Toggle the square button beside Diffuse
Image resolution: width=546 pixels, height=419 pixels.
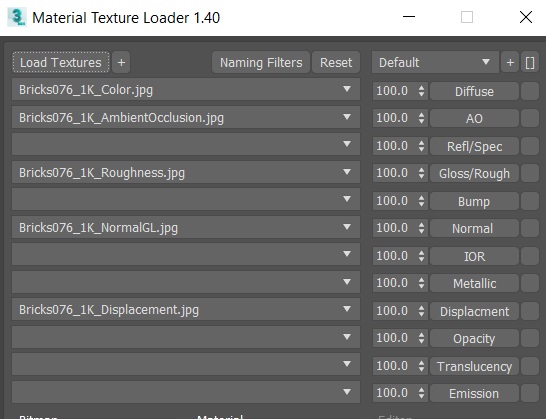(x=530, y=91)
